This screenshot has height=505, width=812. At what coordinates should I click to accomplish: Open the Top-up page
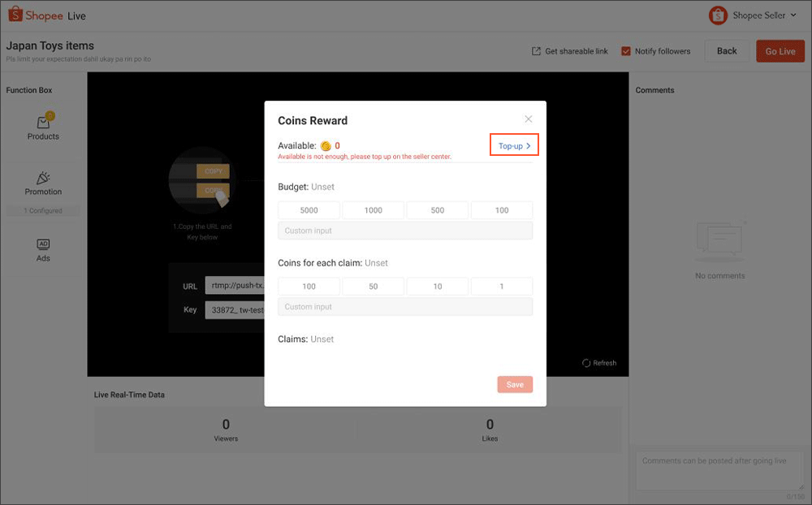coord(514,145)
